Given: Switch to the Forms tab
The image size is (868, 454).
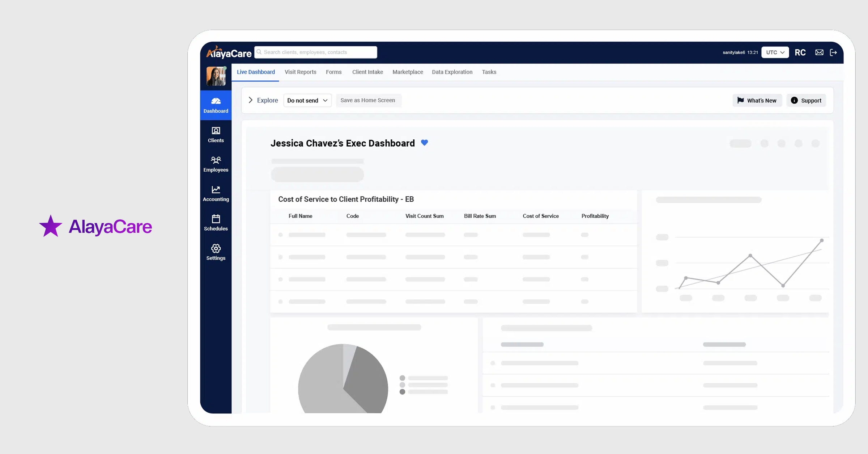Looking at the screenshot, I should tap(333, 72).
